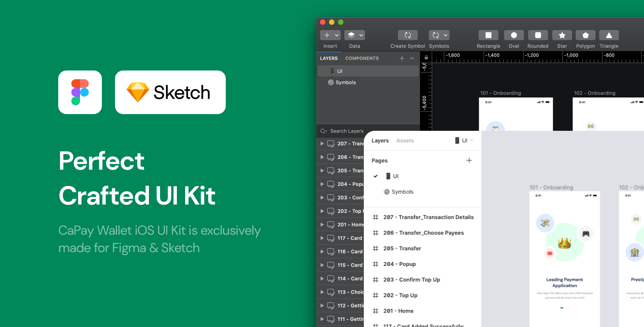Click the Data layers icon
644x327 pixels.
351,35
